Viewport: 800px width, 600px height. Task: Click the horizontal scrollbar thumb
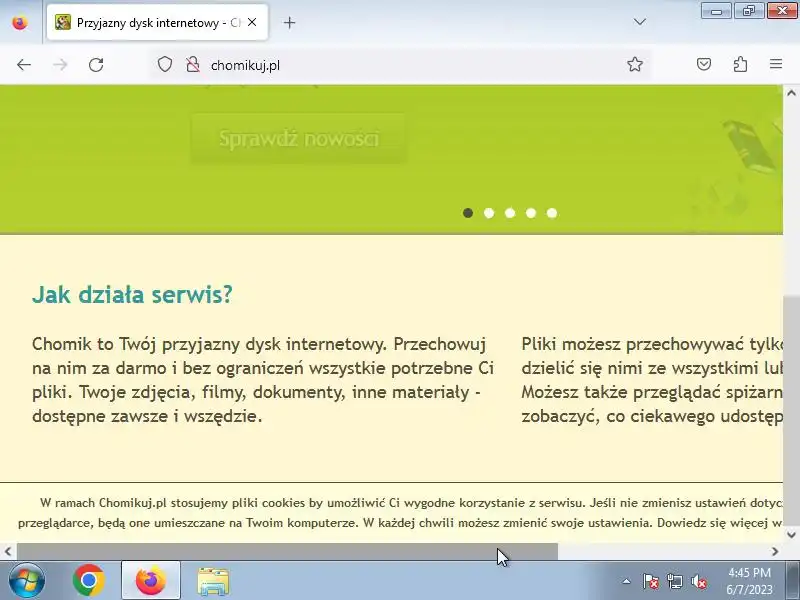pyautogui.click(x=287, y=551)
